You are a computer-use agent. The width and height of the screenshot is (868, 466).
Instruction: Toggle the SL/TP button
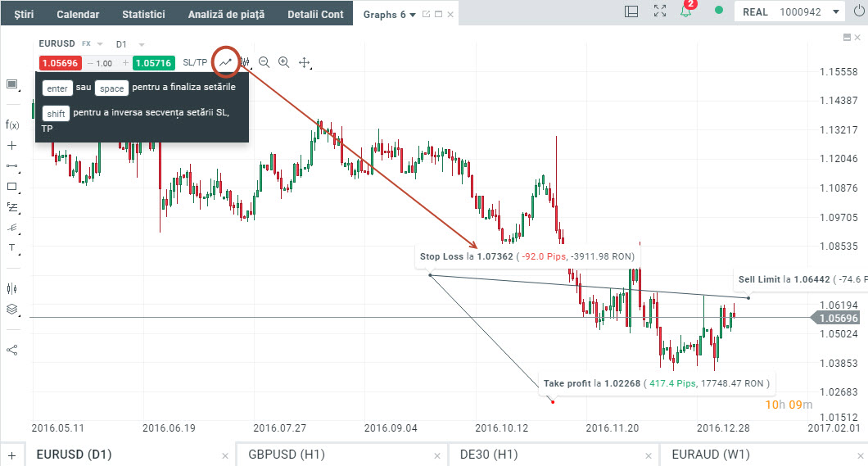pyautogui.click(x=195, y=62)
